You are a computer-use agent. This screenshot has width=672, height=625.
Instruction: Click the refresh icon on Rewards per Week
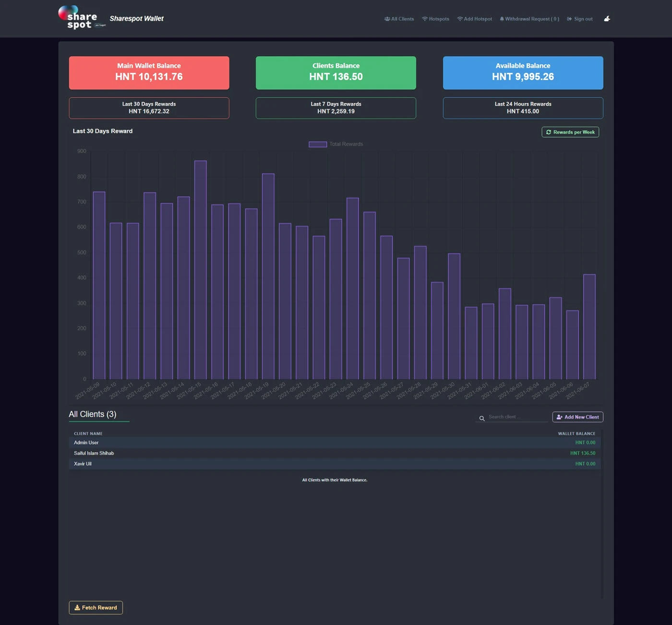coord(549,132)
